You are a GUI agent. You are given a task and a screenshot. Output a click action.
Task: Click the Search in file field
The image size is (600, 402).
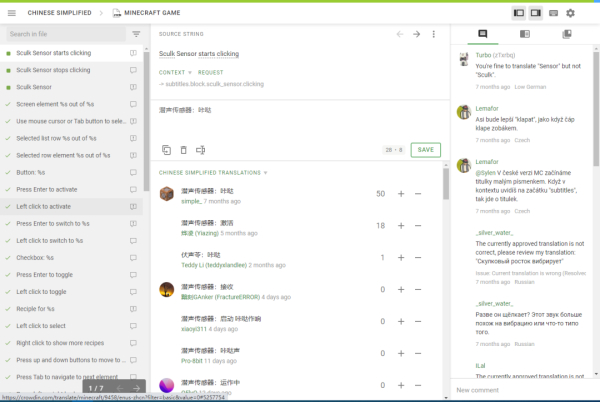click(x=65, y=34)
